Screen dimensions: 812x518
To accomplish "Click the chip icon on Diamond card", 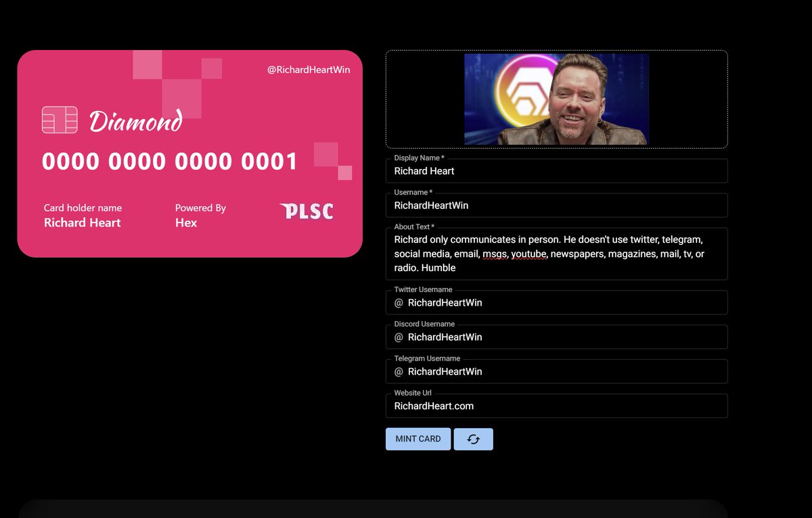I will tap(60, 120).
